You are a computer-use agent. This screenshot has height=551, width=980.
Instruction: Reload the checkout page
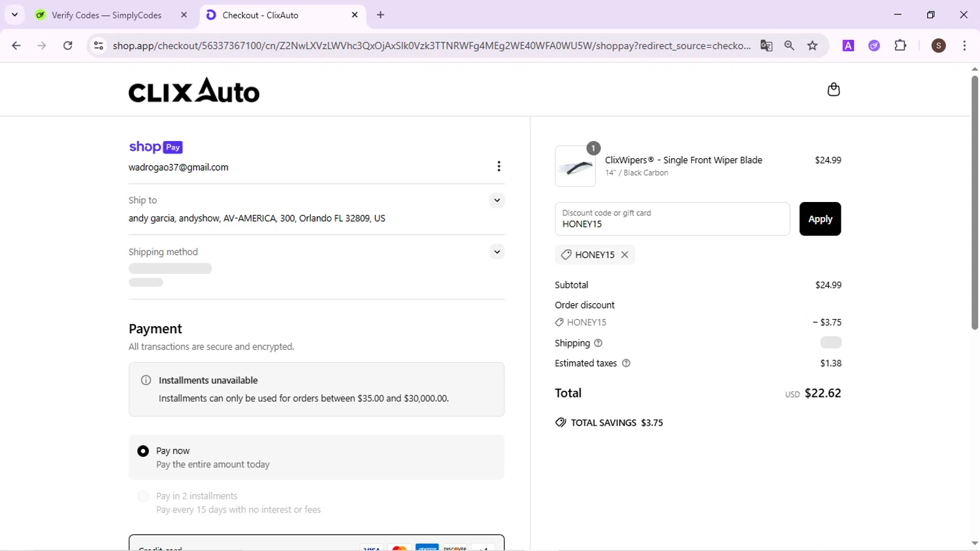coord(68,46)
